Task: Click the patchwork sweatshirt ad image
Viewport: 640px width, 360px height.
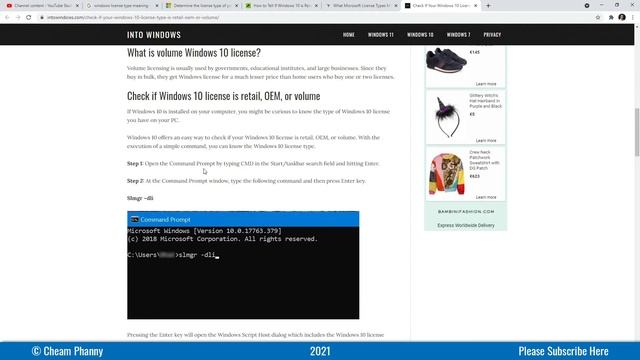Action: click(447, 174)
